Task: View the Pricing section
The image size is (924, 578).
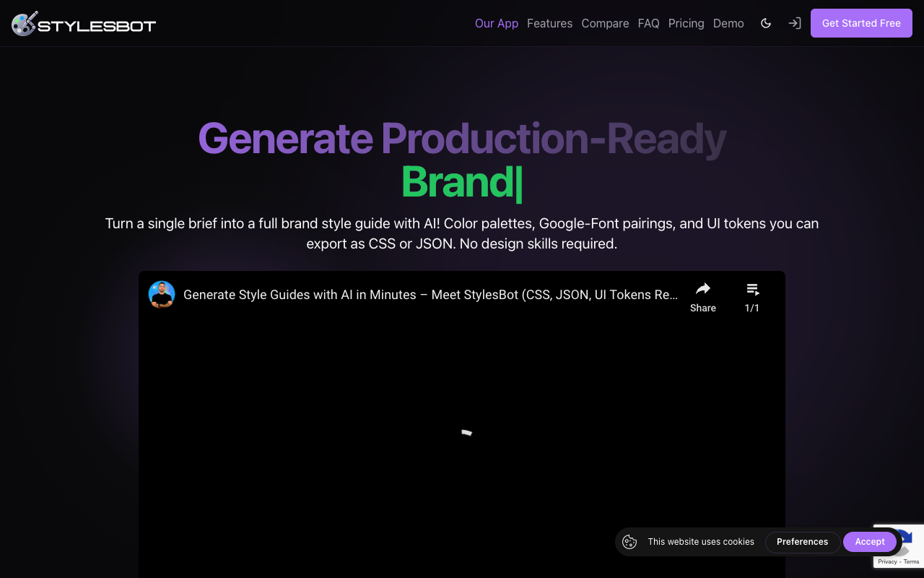Action: click(x=686, y=23)
